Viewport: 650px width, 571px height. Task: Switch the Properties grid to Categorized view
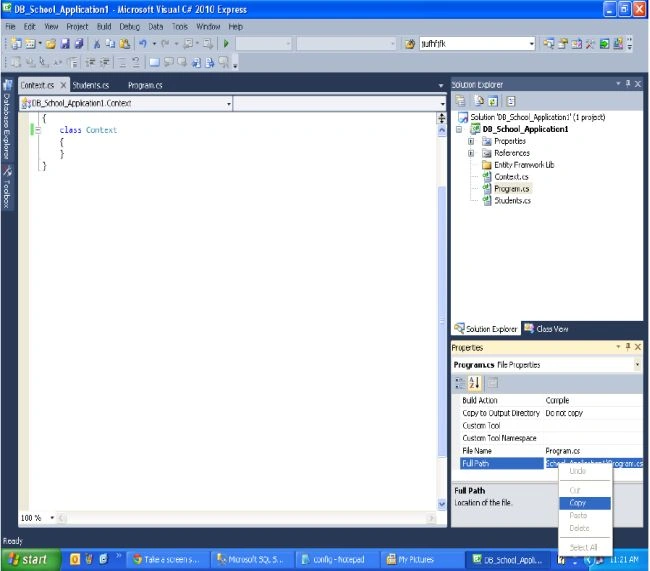pyautogui.click(x=460, y=383)
